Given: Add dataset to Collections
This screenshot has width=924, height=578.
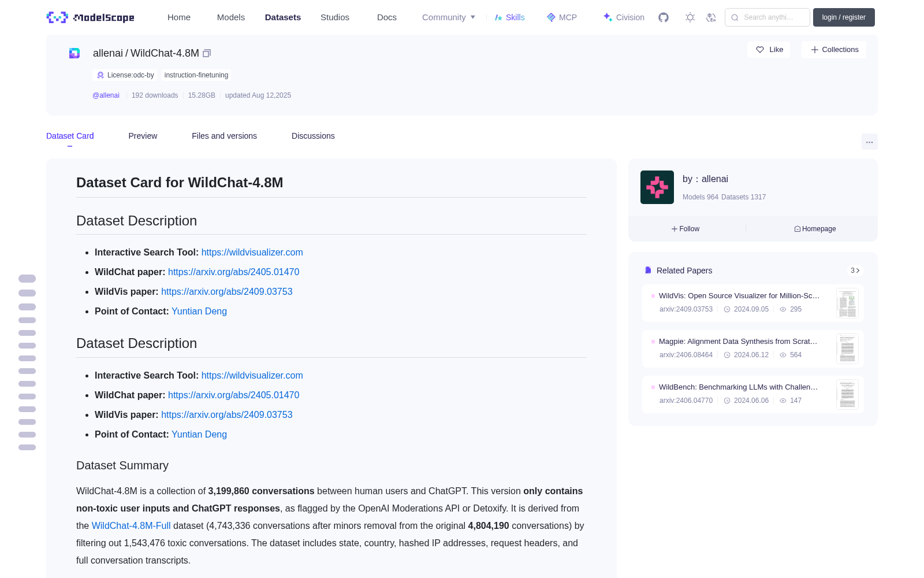Looking at the screenshot, I should coord(834,50).
